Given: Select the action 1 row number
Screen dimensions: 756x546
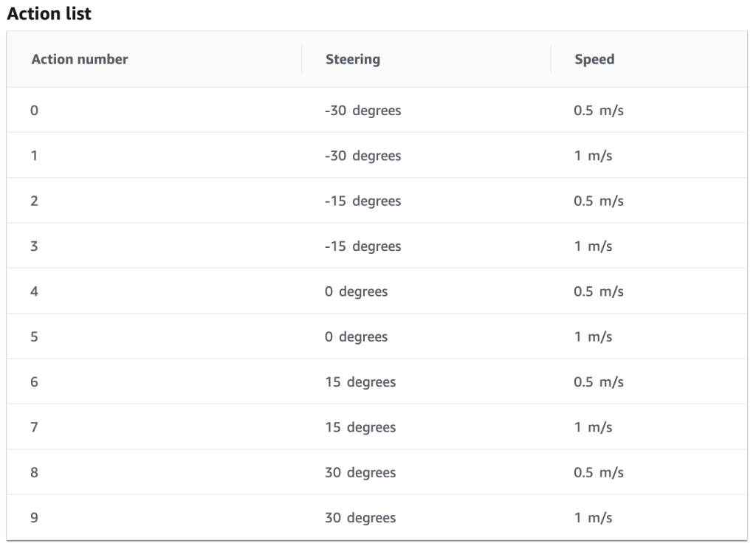Looking at the screenshot, I should coord(34,156).
